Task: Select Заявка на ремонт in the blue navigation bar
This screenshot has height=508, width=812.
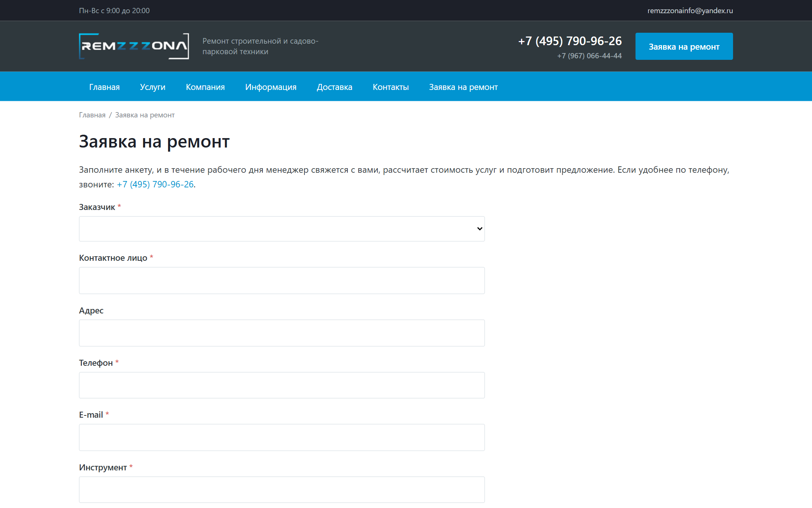Action: (x=463, y=87)
